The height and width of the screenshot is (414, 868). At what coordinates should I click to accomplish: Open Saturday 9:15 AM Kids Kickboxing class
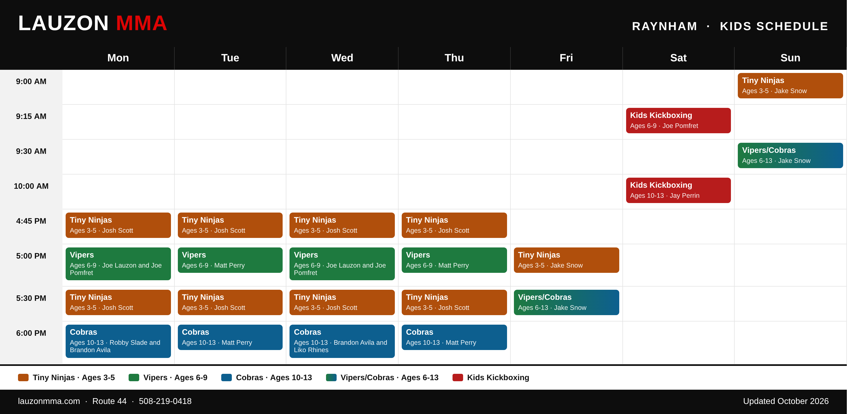(x=678, y=121)
